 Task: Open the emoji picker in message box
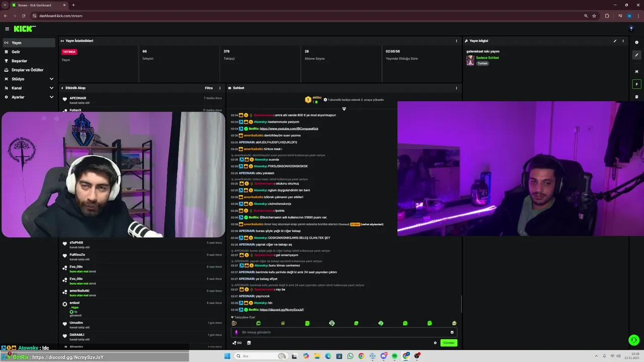pos(452,332)
